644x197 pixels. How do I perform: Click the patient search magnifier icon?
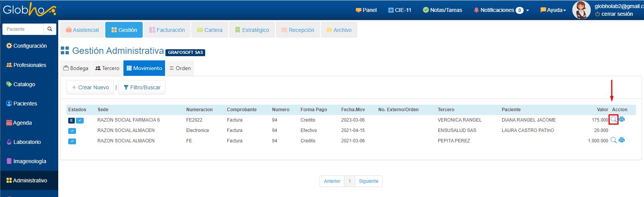point(50,29)
